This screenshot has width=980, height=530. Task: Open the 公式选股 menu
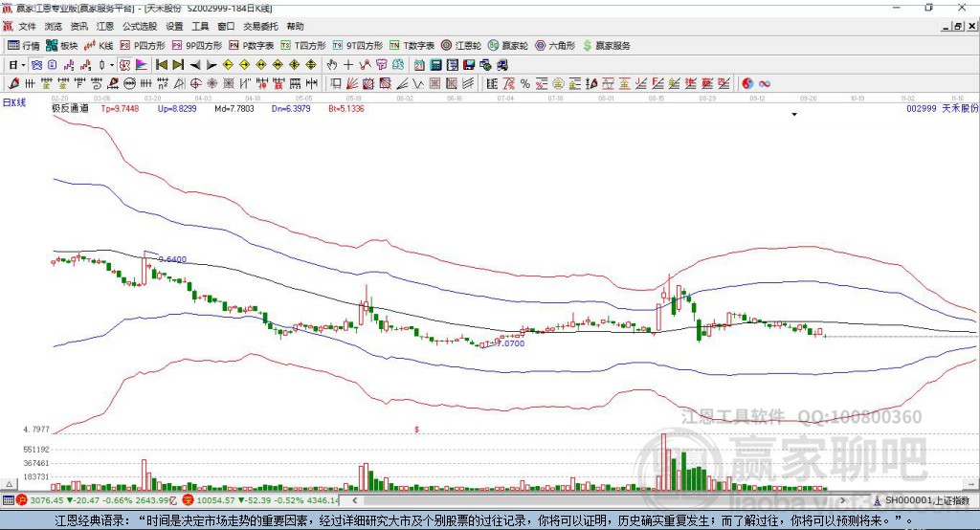coord(140,26)
